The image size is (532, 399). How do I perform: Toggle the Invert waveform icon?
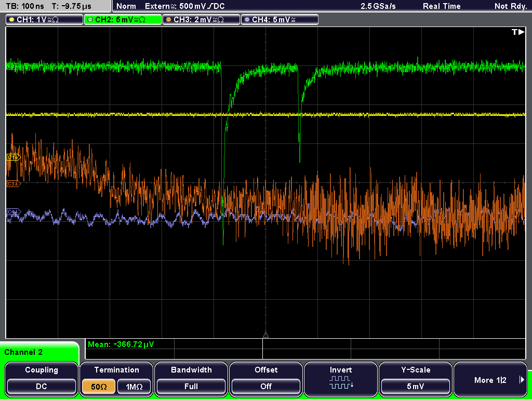point(341,382)
